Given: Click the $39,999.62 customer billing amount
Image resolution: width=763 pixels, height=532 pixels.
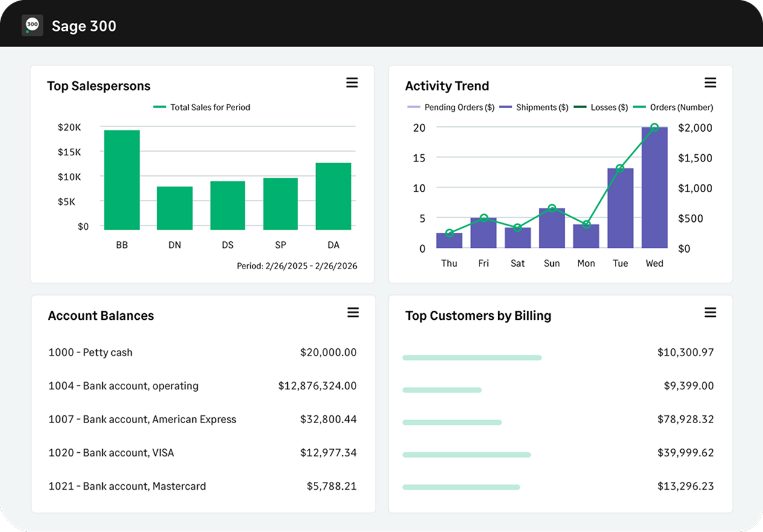Looking at the screenshot, I should point(686,453).
